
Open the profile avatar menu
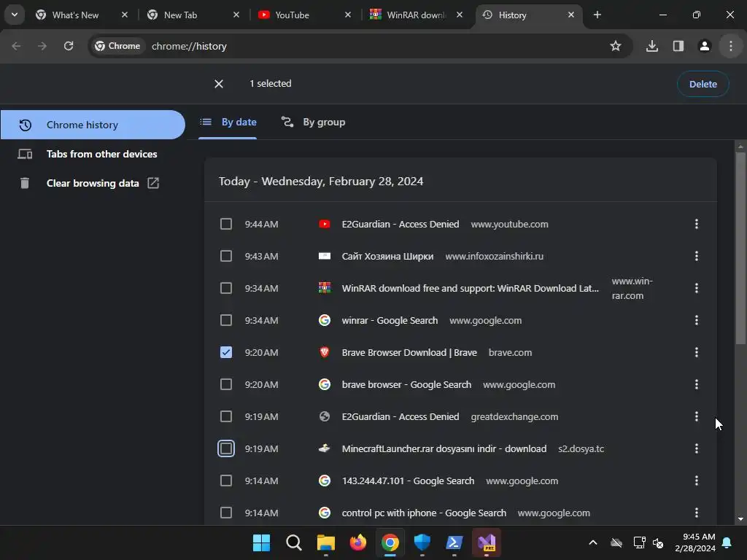704,46
